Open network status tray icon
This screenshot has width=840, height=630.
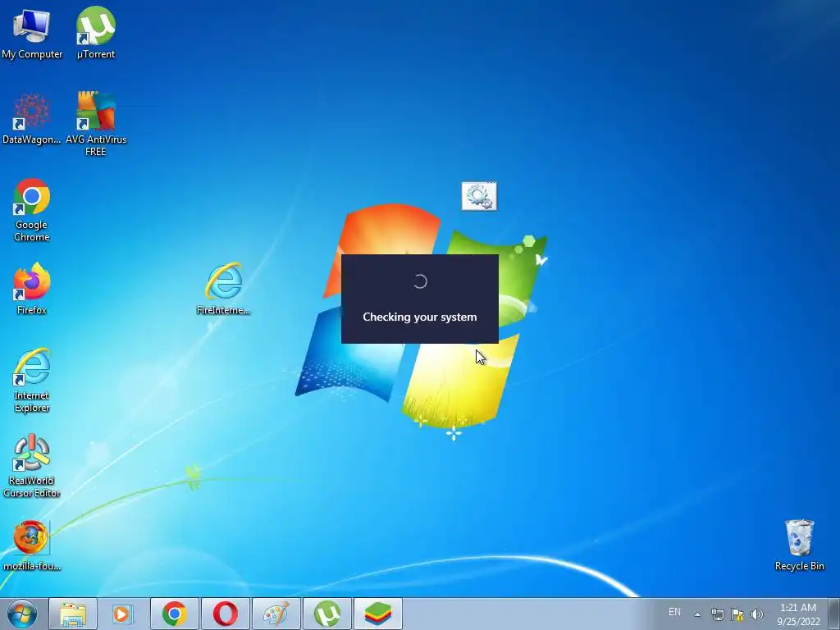(x=717, y=614)
